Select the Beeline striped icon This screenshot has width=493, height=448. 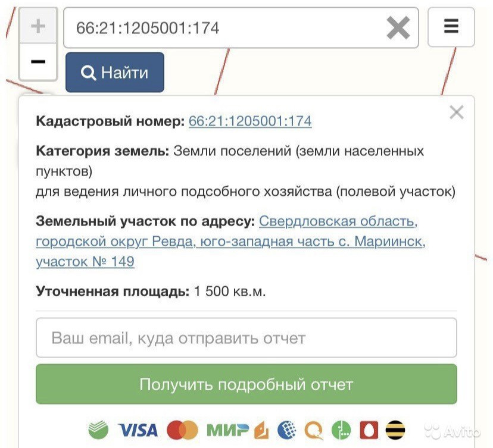pyautogui.click(x=395, y=430)
